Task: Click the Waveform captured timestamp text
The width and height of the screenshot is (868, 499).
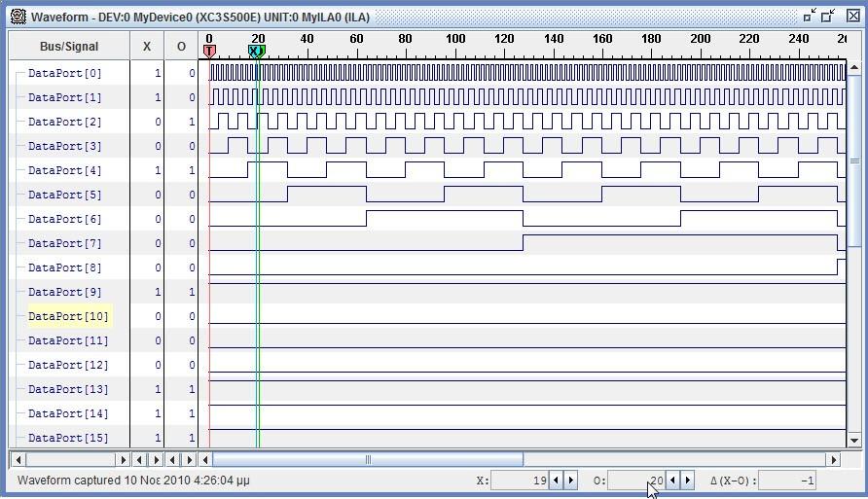Action: 133,481
